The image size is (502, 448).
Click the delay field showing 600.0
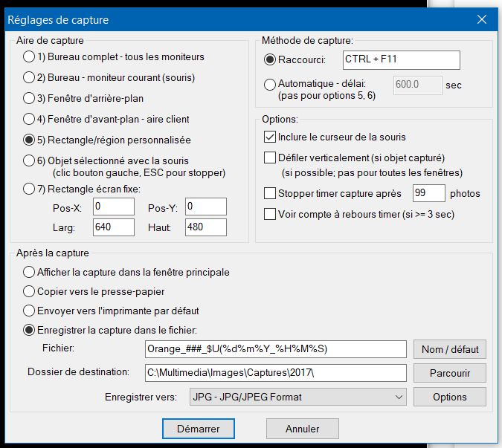[x=418, y=85]
